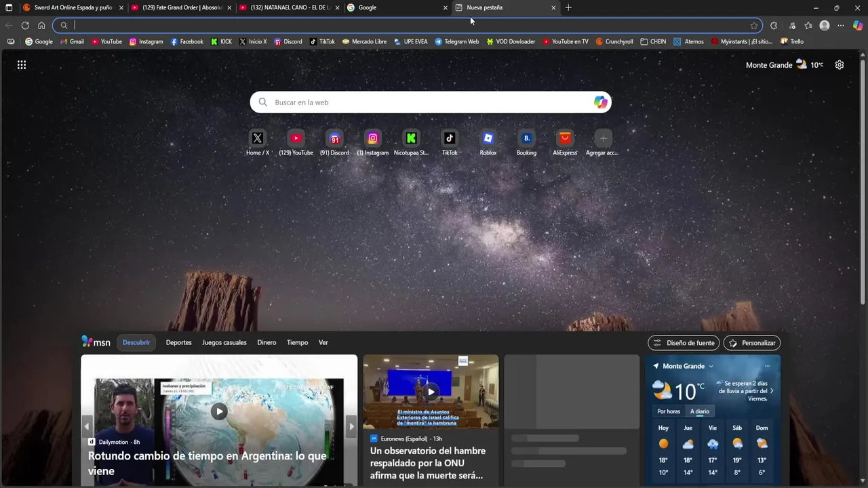This screenshot has height=488, width=868.
Task: Open the apps grid launcher
Action: [x=22, y=65]
